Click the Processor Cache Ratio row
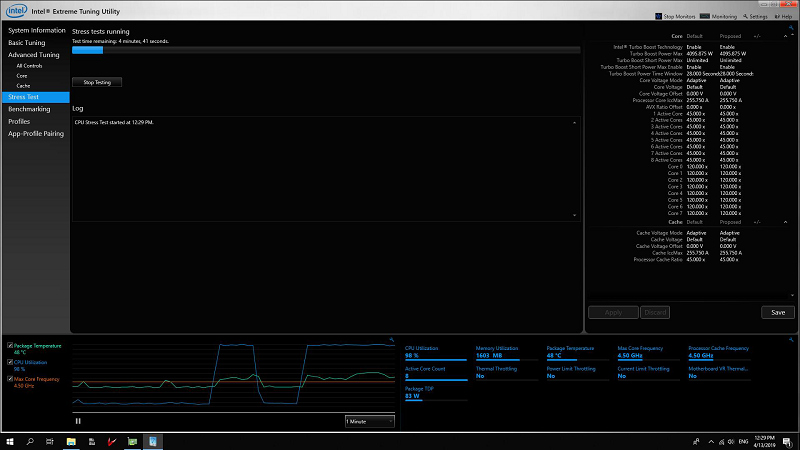Viewport: 800px width, 450px height. [687, 260]
